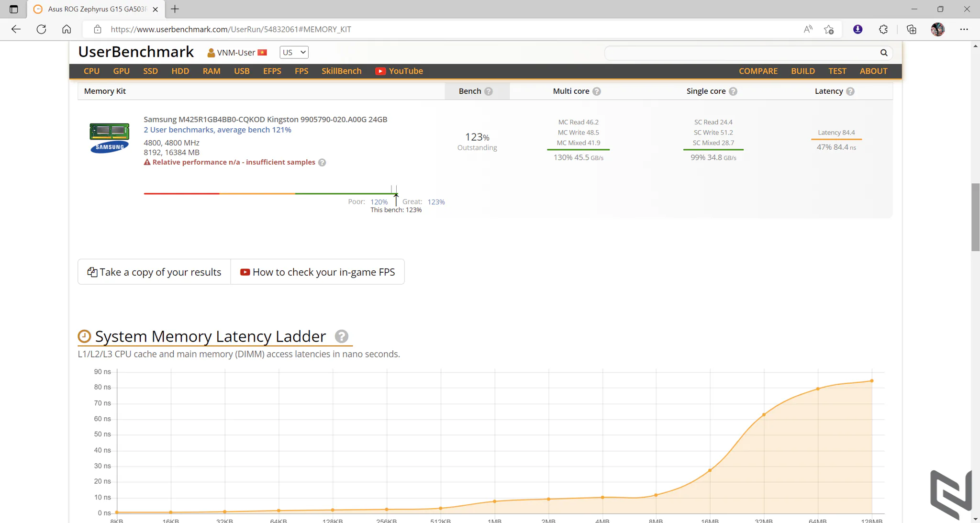Click the Samsung memory kit thumbnail

(110, 138)
